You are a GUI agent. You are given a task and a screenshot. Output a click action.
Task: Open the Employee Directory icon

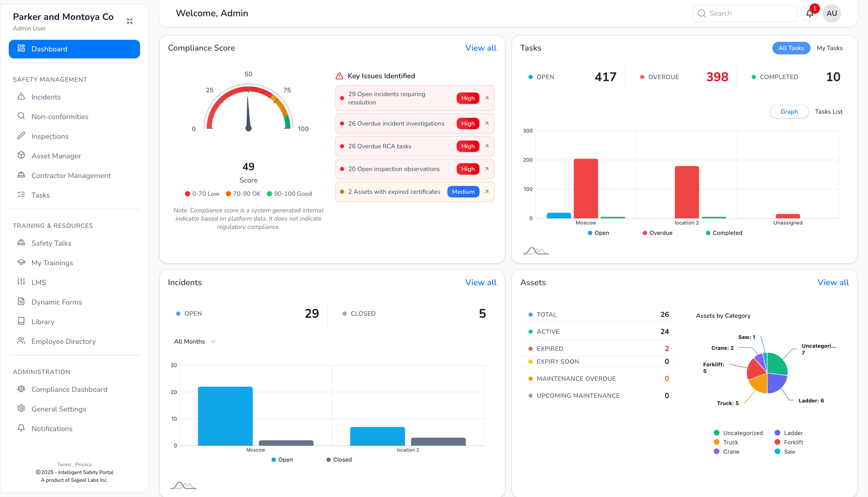click(x=21, y=341)
